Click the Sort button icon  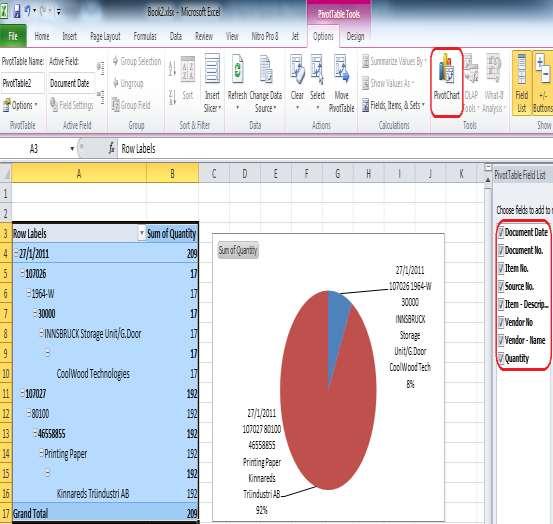pyautogui.click(x=188, y=69)
